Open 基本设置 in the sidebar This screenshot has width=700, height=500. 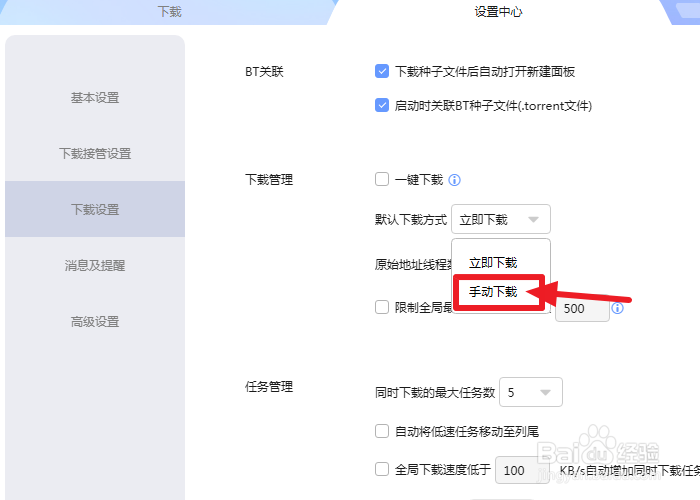pyautogui.click(x=95, y=97)
